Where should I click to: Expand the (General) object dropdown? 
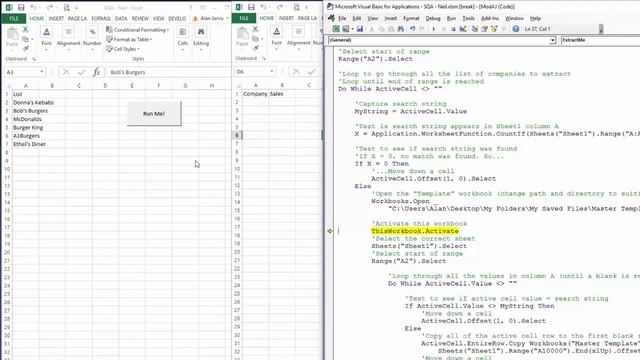point(552,40)
